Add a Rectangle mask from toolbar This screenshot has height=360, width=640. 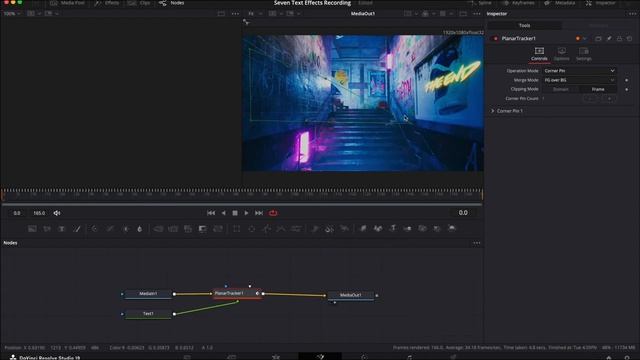coord(237,229)
